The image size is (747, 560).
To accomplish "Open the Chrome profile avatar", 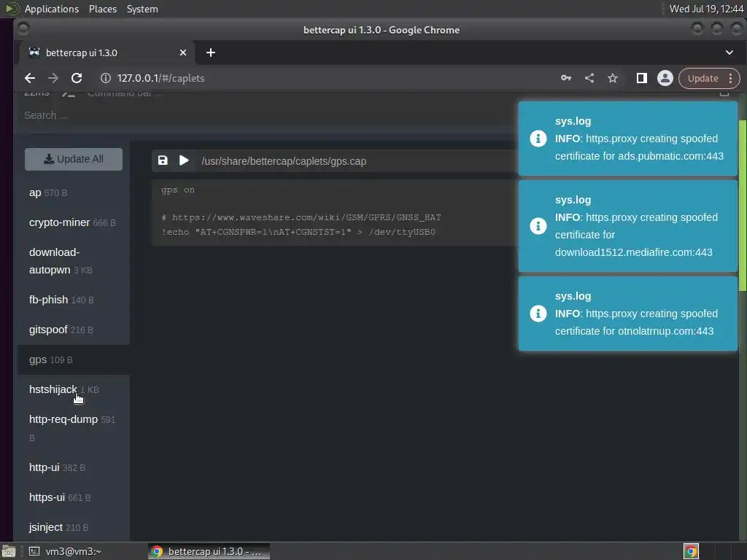I will (x=665, y=78).
